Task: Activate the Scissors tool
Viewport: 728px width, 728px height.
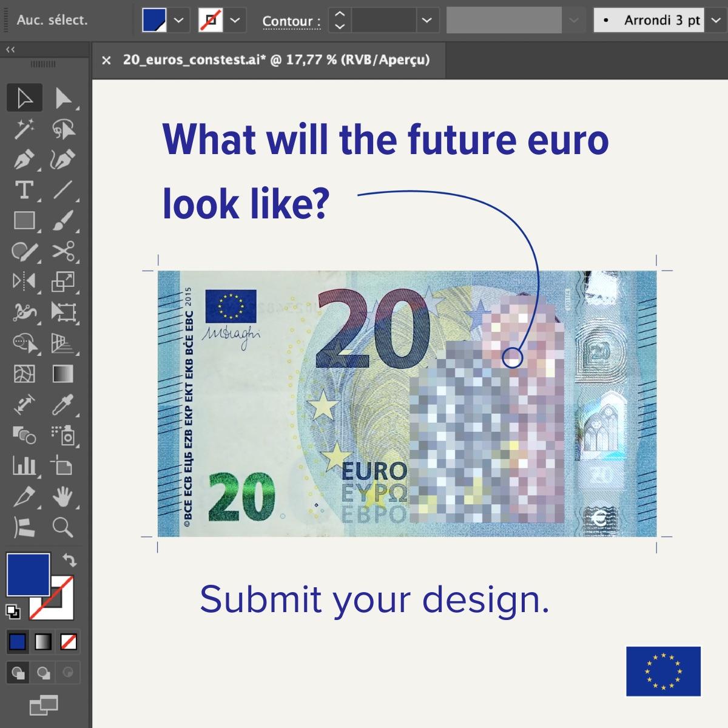Action: point(63,251)
